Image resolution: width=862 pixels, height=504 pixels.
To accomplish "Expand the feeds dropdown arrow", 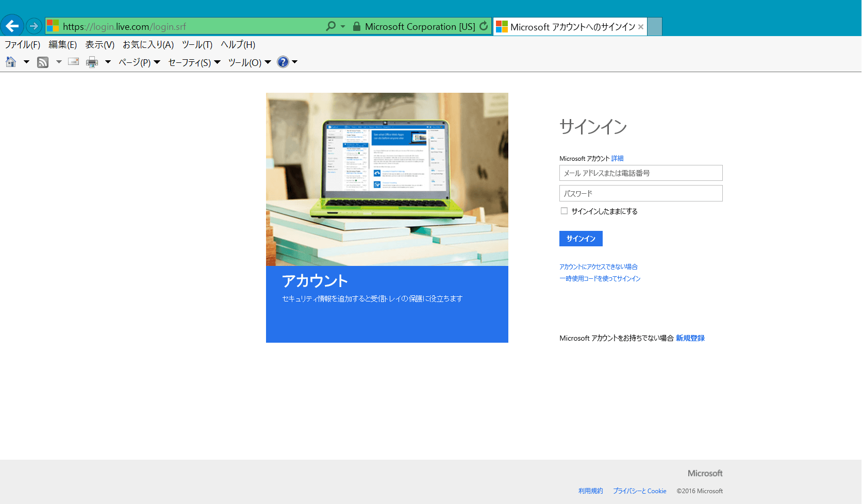I will pos(59,62).
